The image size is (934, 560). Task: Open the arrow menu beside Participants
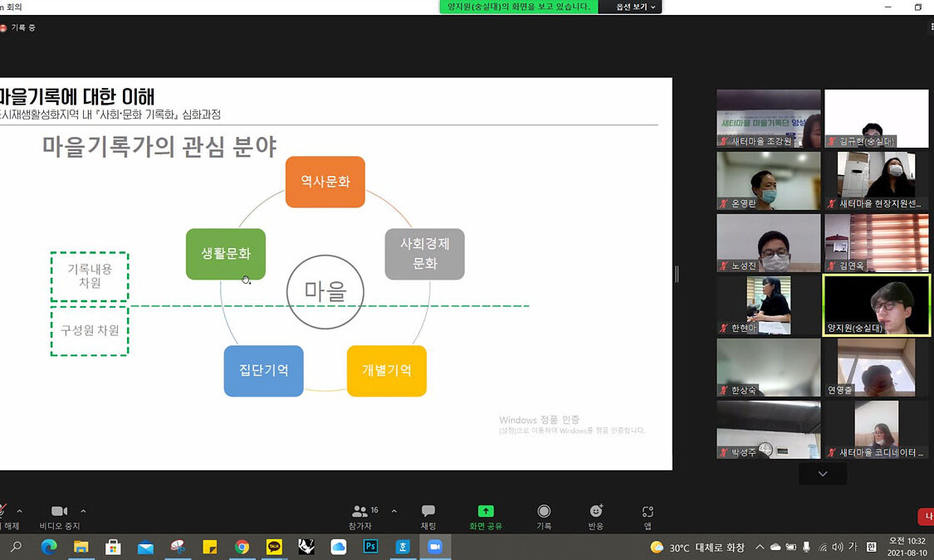click(x=394, y=511)
